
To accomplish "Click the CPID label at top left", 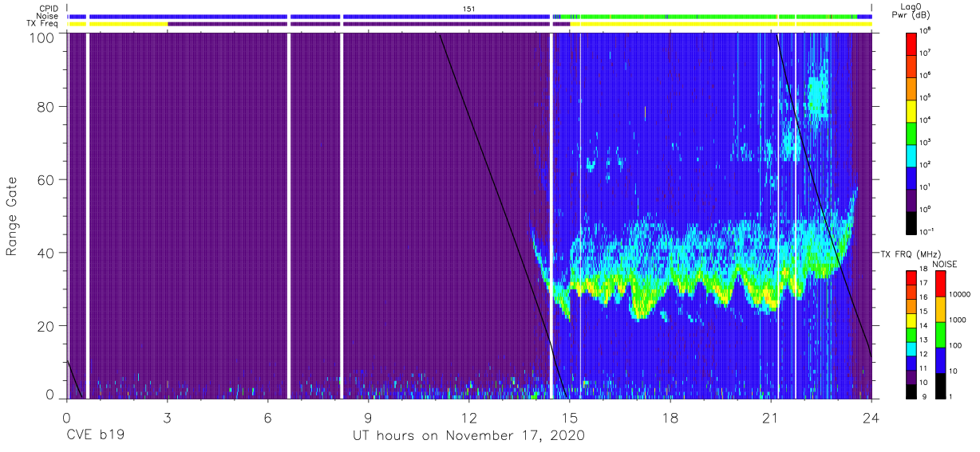I will [48, 9].
